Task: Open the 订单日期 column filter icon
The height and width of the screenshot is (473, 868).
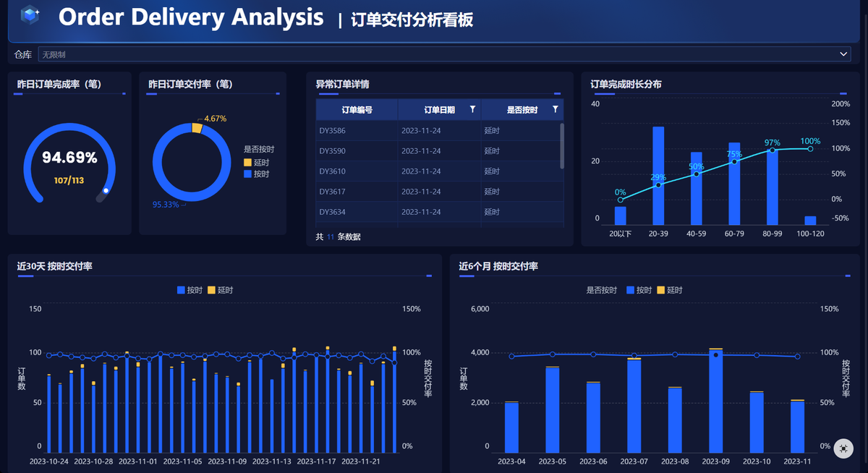Action: pos(472,109)
